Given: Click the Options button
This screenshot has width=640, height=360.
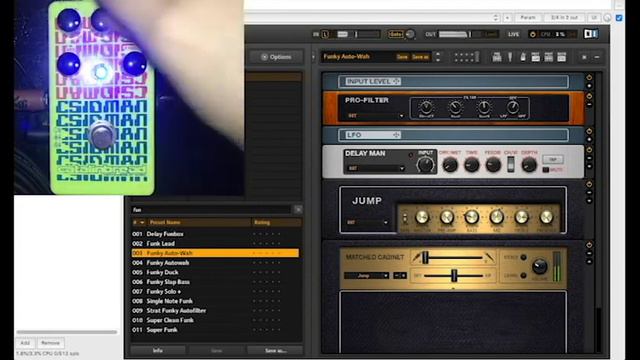Looking at the screenshot, I should click(x=276, y=57).
